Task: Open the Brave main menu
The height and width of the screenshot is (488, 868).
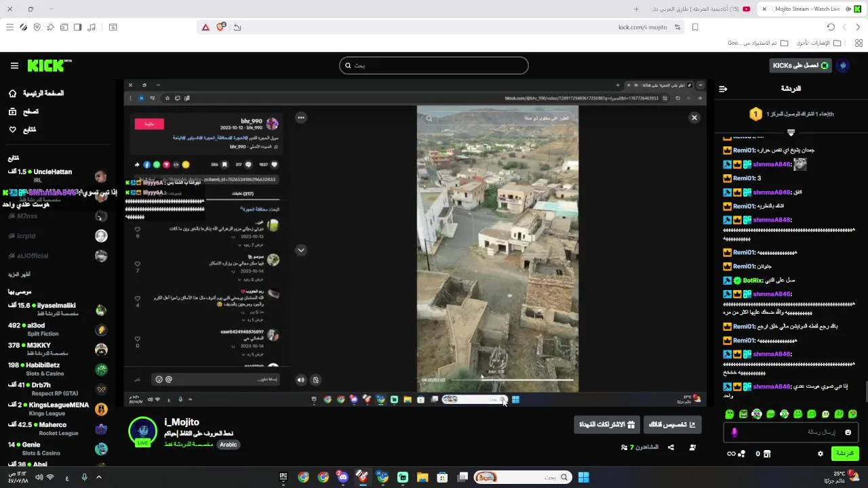Action: (x=9, y=27)
